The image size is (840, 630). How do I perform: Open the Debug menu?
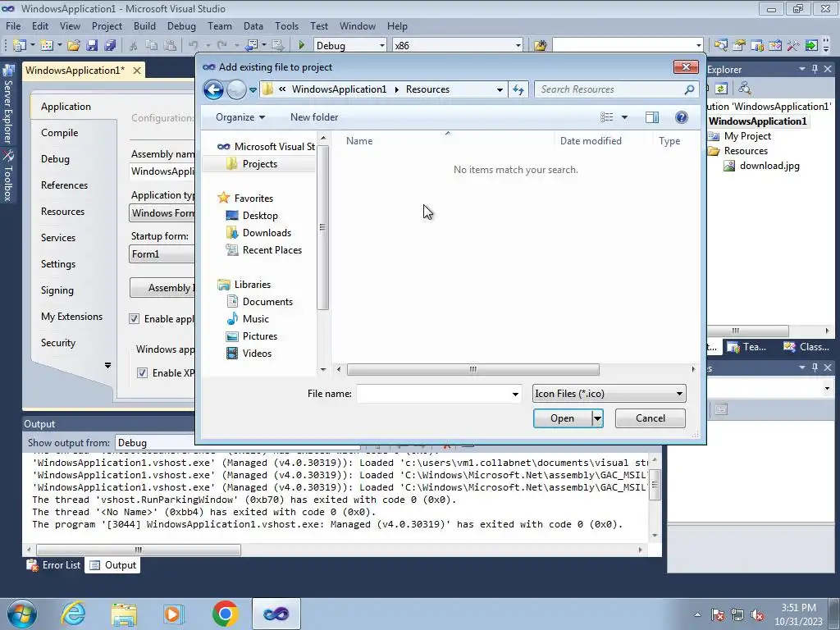(x=181, y=25)
